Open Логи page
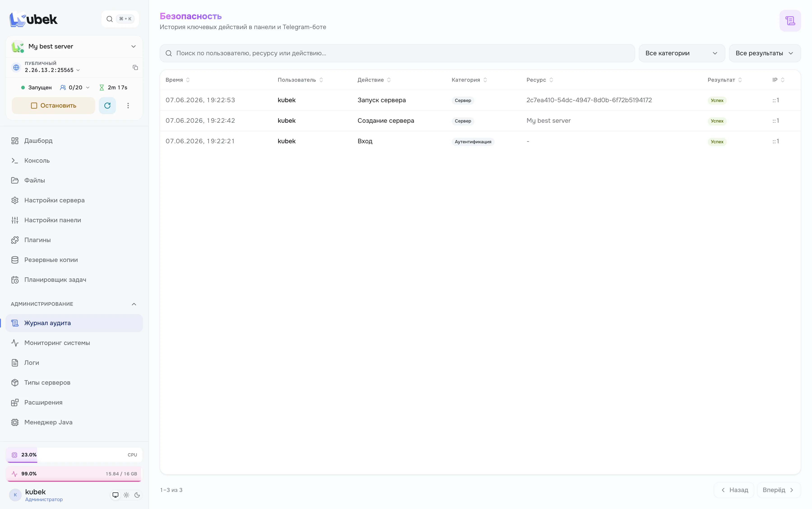 click(74, 363)
